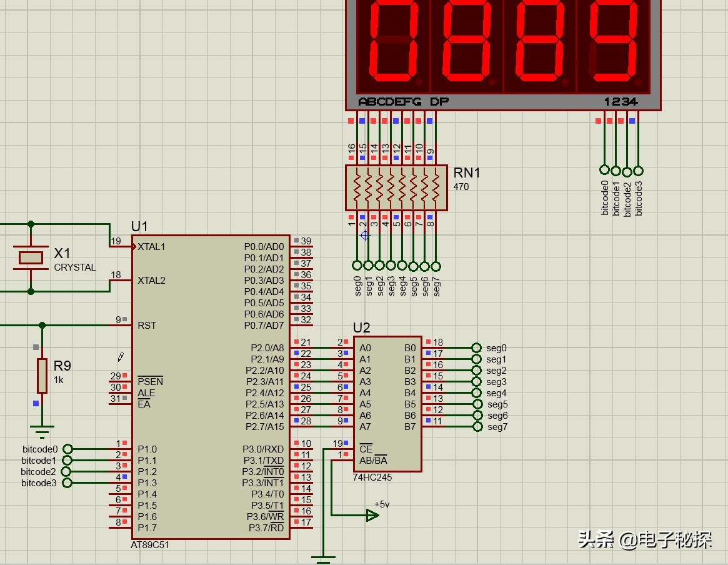Viewport: 728px width, 565px height.
Task: Click the U1 reference label
Action: point(139,226)
